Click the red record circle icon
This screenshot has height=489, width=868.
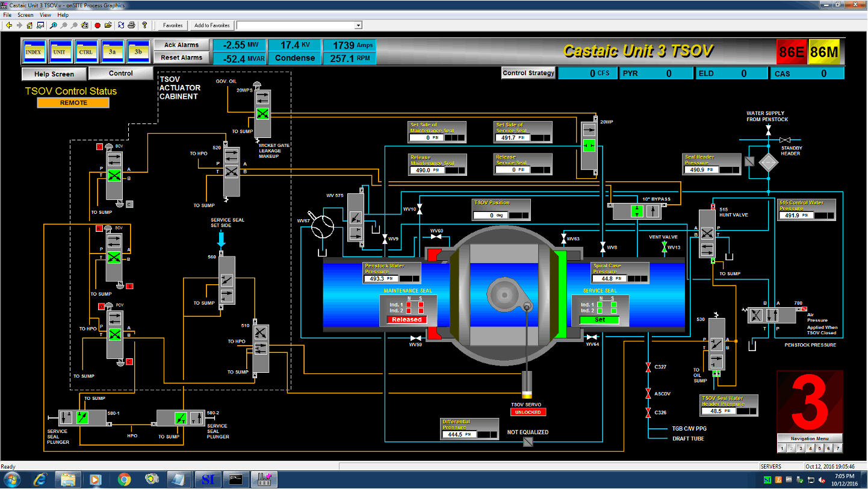98,25
